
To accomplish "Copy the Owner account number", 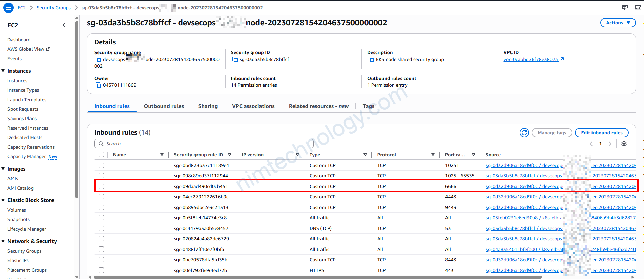I will (x=98, y=85).
